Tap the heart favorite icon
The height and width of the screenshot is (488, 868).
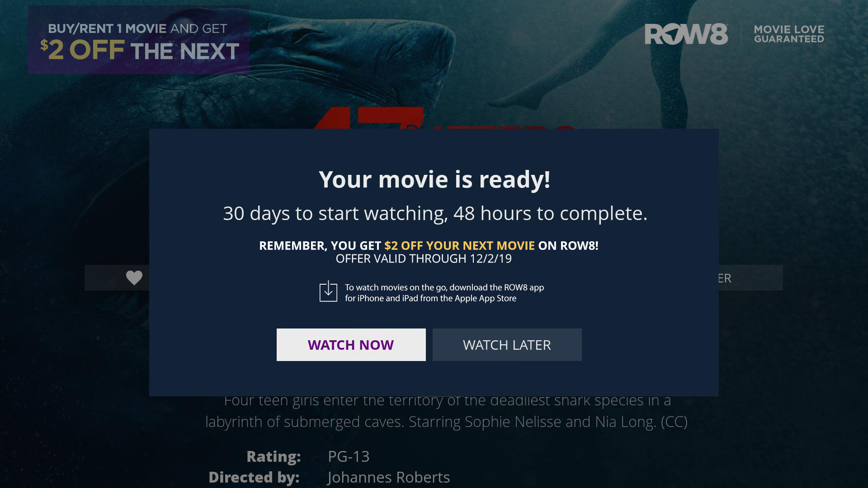[134, 277]
